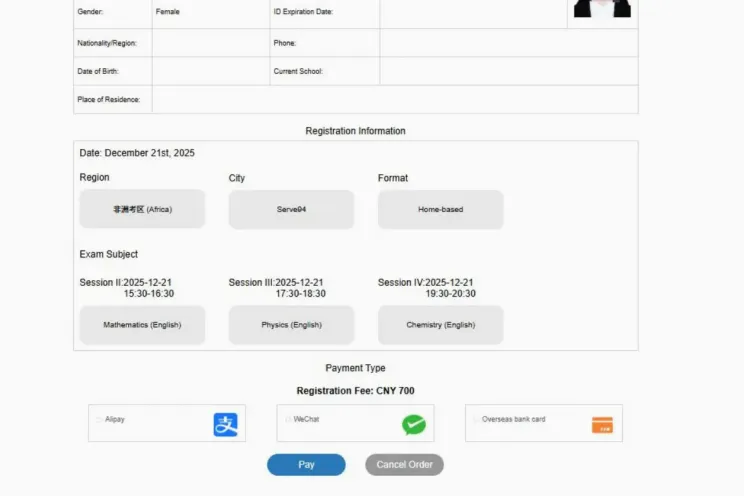
Task: Select the Home-based format option
Action: tap(441, 209)
